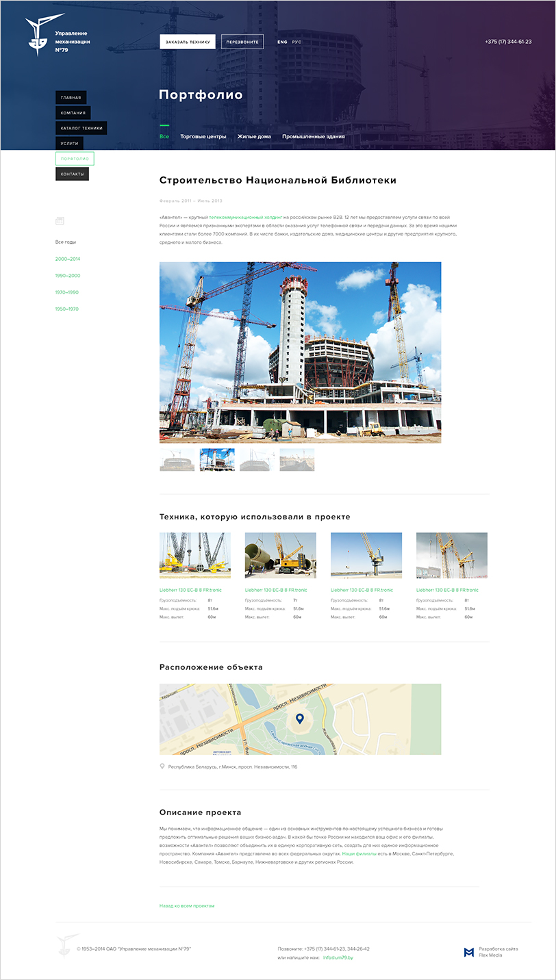Image resolution: width=556 pixels, height=980 pixels.
Task: Select the Промышленные здания tab
Action: pyautogui.click(x=313, y=136)
